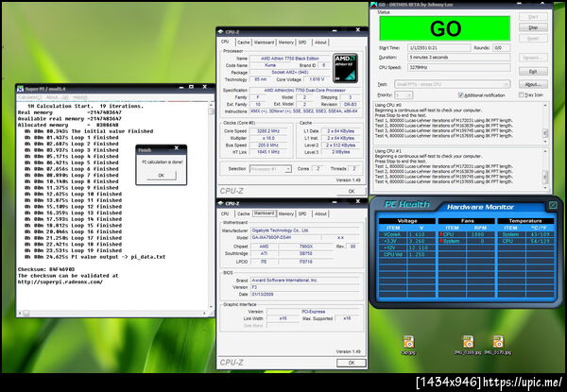Click the red warning icon beside CPU fan
This screenshot has height=392, width=567.
[441, 234]
